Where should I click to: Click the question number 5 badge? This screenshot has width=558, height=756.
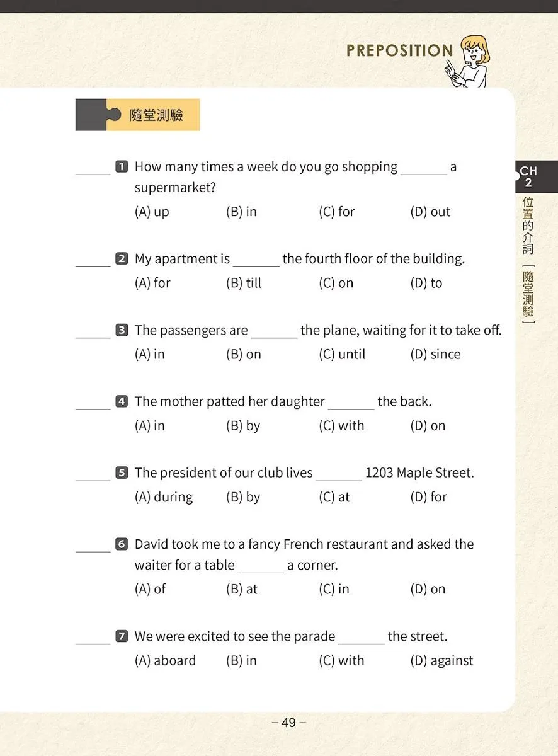(122, 472)
